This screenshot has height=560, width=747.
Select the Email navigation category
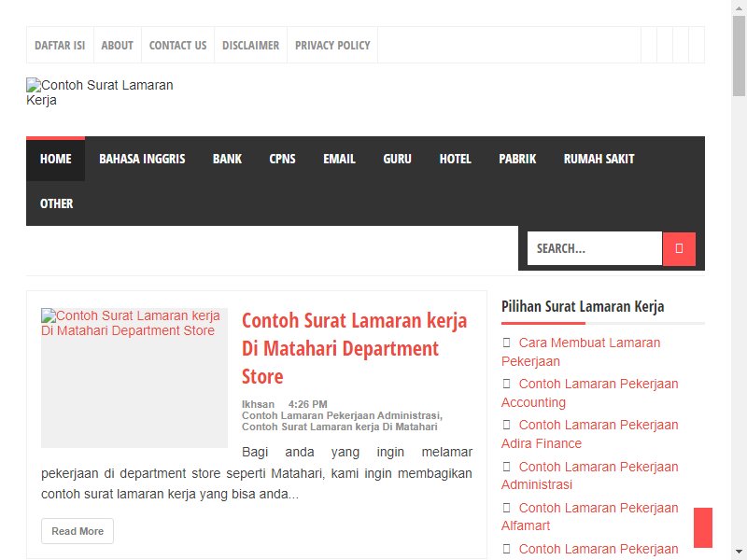point(339,159)
